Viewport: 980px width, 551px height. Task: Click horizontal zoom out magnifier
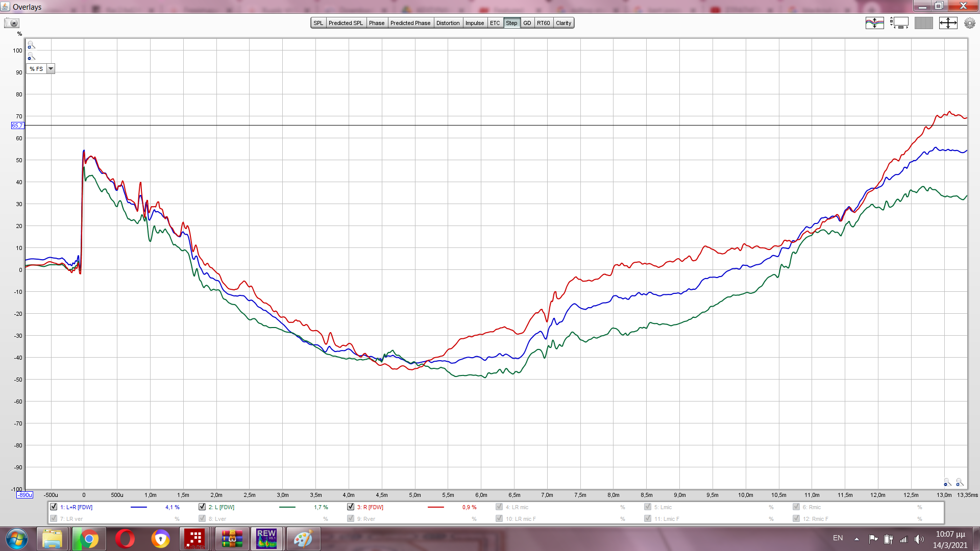(x=947, y=482)
